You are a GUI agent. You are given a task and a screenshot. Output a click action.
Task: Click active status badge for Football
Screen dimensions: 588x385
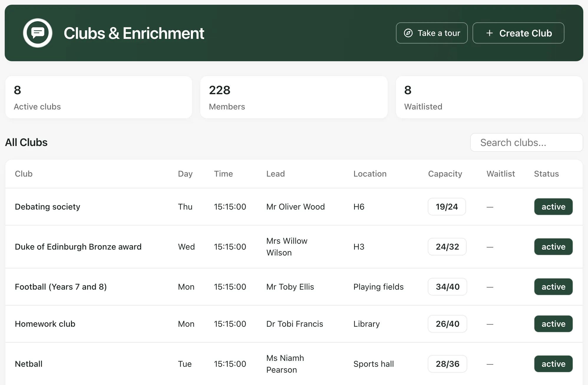coord(553,287)
